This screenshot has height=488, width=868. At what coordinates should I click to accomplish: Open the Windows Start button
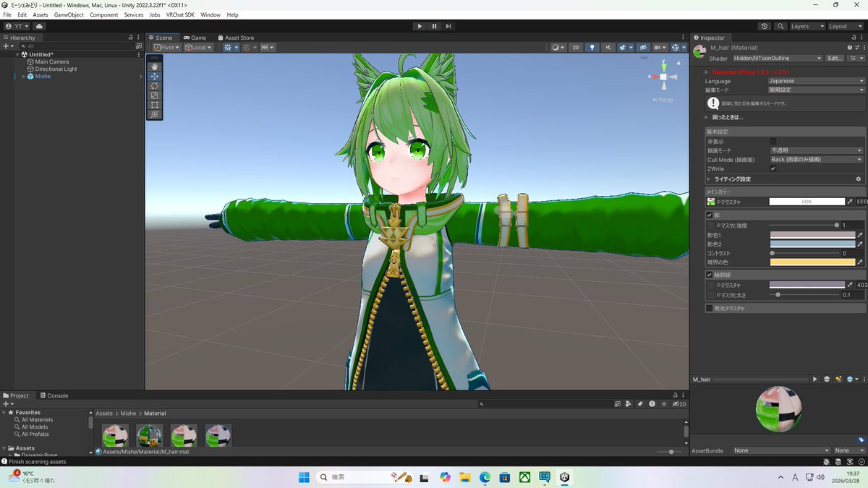304,477
